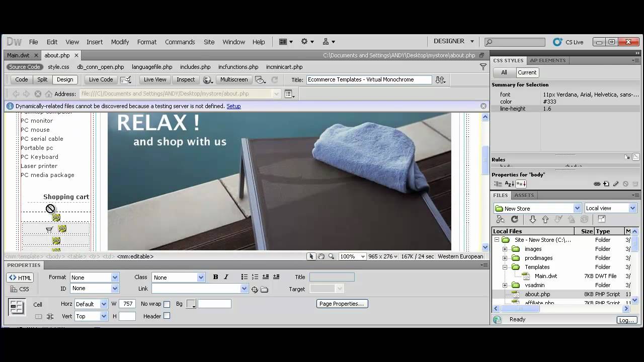Click Get files down-arrow icon
Screen dimensions: 644x362
(532, 219)
